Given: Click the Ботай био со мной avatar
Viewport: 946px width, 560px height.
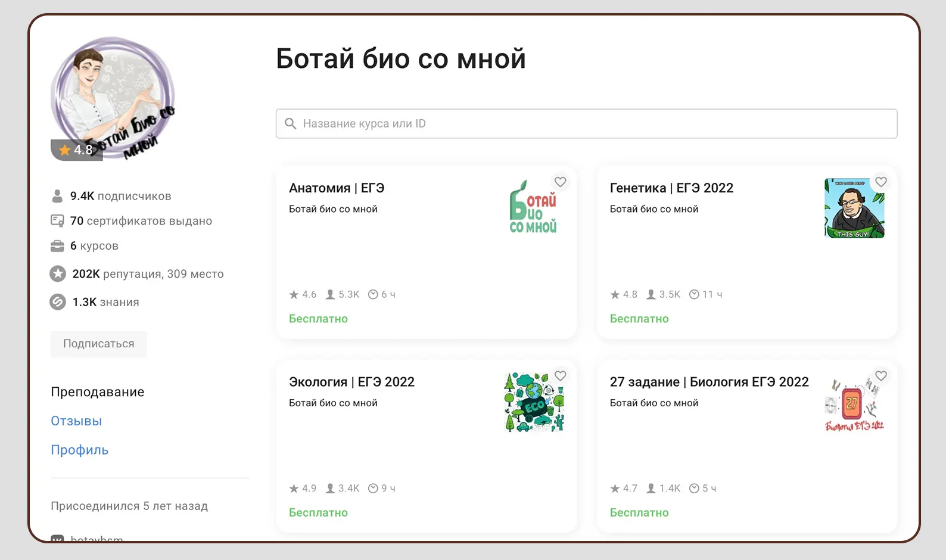Looking at the screenshot, I should [x=113, y=99].
